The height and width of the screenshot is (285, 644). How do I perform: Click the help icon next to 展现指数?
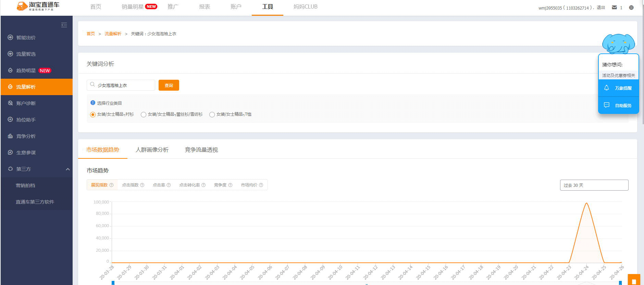pyautogui.click(x=111, y=185)
